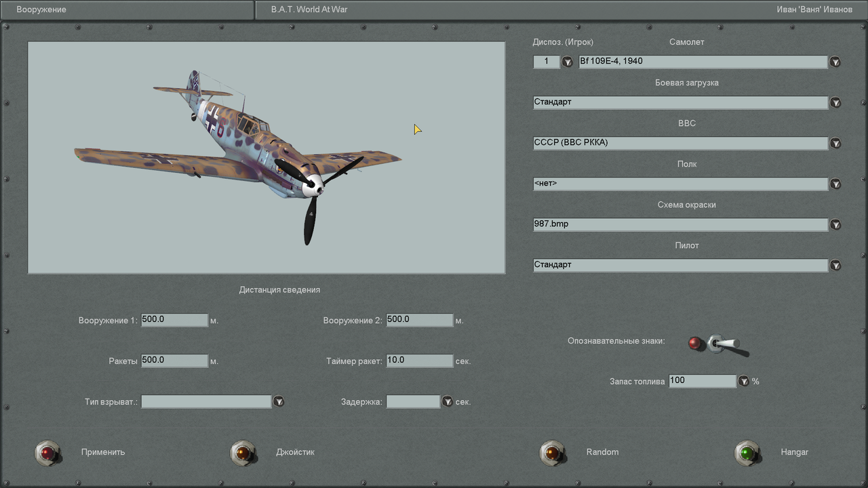Click the Bf 109 aircraft 3D preview

point(266,157)
